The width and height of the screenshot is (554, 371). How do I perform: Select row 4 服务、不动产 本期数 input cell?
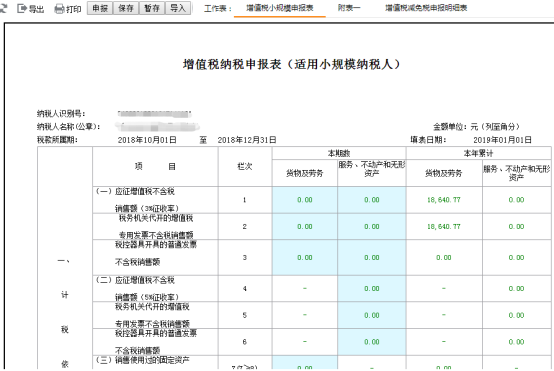[372, 289]
